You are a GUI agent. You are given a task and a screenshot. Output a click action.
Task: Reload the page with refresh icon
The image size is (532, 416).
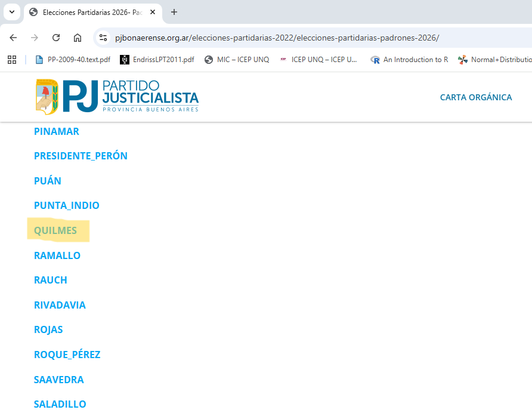[x=56, y=38]
